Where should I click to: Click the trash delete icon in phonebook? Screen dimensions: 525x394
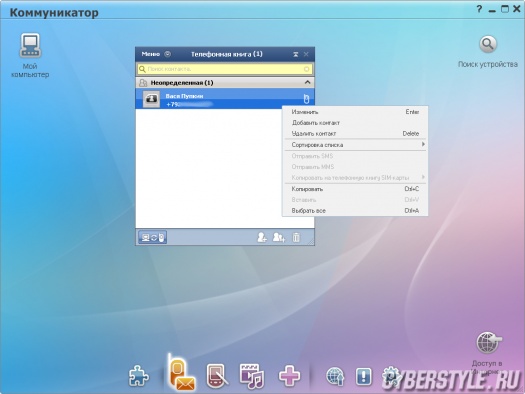click(x=296, y=237)
